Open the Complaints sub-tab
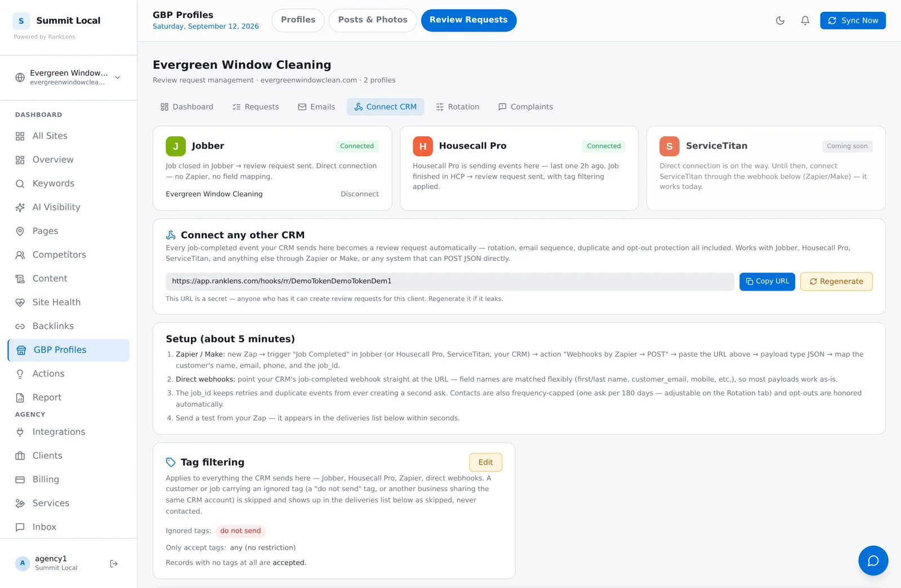The image size is (901, 588). pos(525,107)
